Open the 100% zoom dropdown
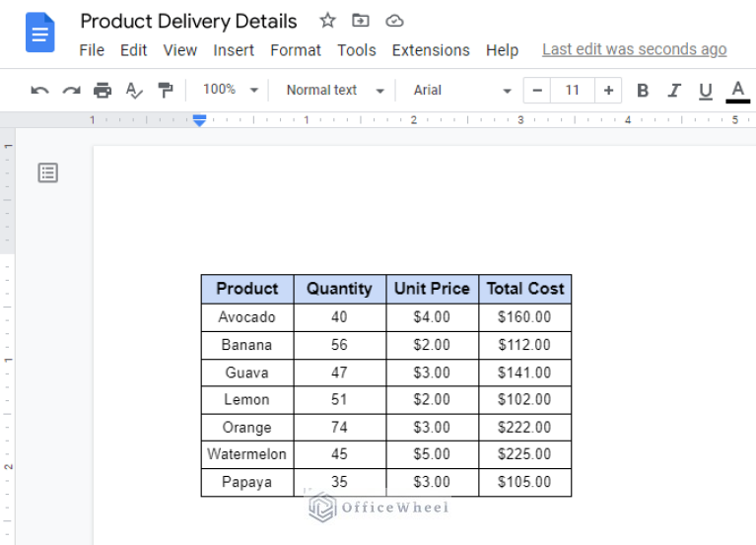The image size is (756, 545). click(231, 90)
